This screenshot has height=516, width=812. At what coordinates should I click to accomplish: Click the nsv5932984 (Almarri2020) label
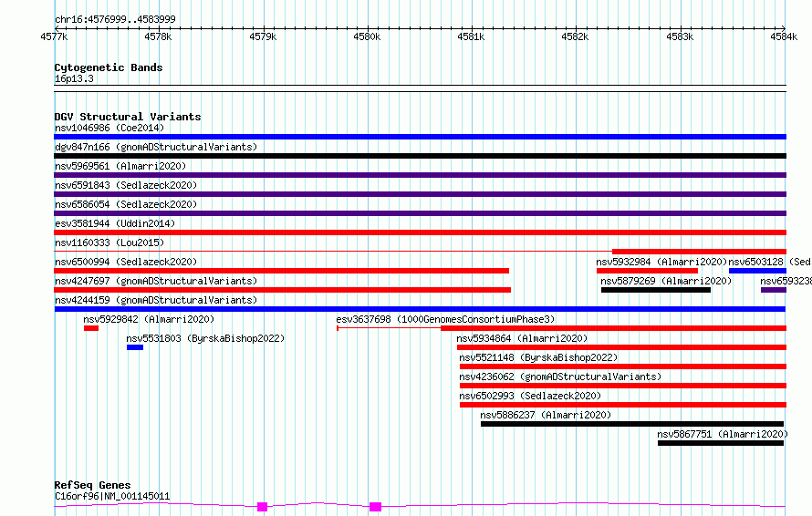[661, 262]
